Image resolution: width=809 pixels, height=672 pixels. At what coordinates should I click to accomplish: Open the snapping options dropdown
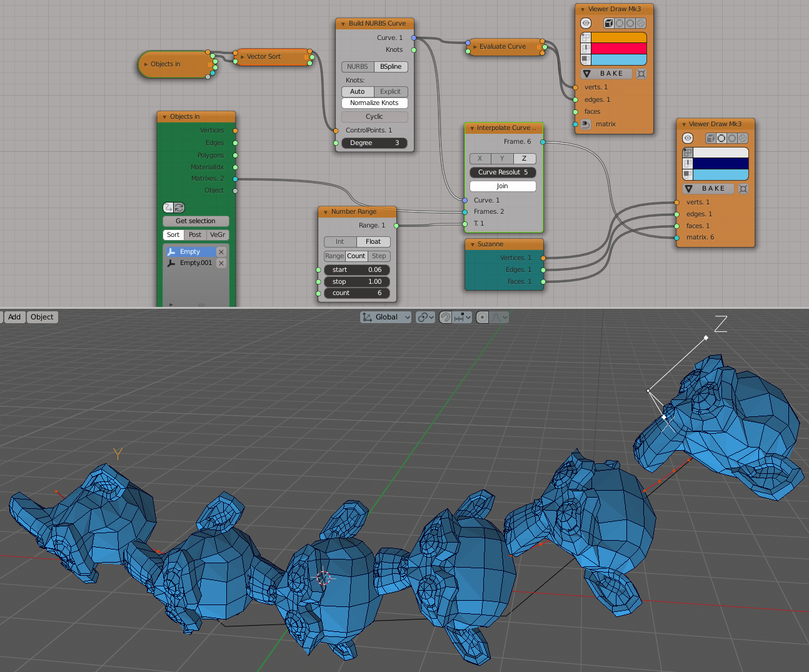tap(463, 317)
